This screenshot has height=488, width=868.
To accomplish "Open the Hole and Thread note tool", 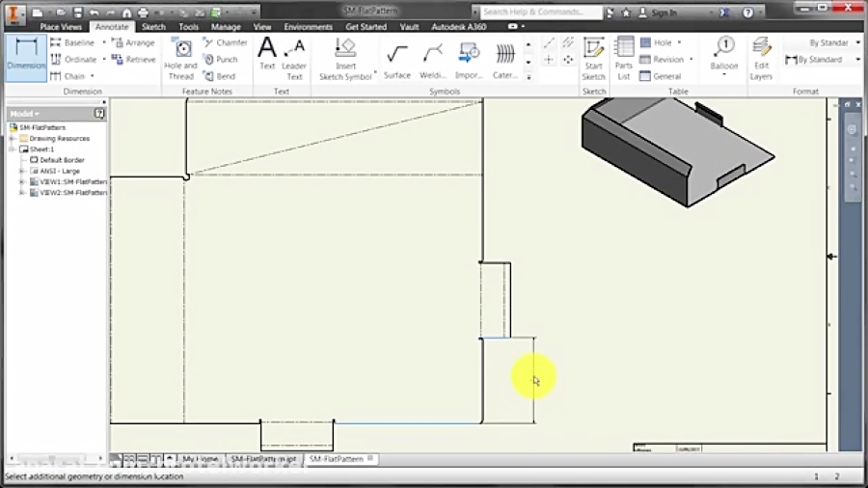I will (181, 59).
